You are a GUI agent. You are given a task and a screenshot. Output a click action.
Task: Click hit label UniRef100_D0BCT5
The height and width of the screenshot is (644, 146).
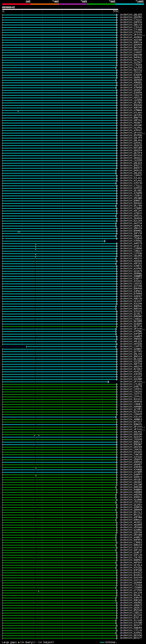pyautogui.click(x=131, y=387)
